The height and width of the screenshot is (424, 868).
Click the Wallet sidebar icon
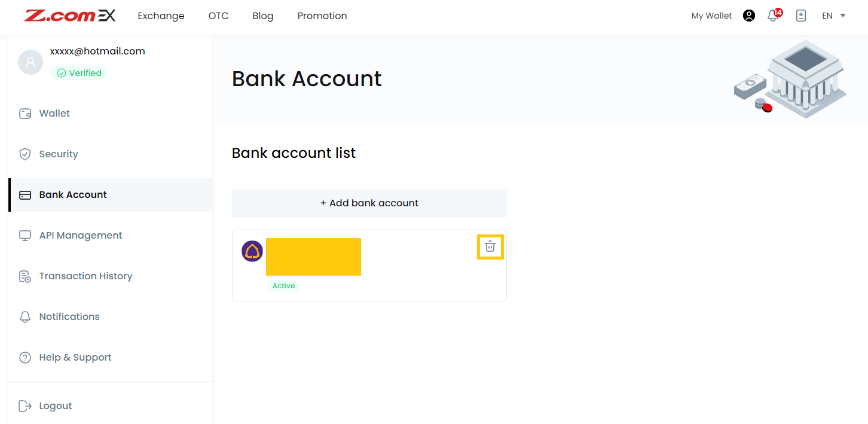(25, 113)
